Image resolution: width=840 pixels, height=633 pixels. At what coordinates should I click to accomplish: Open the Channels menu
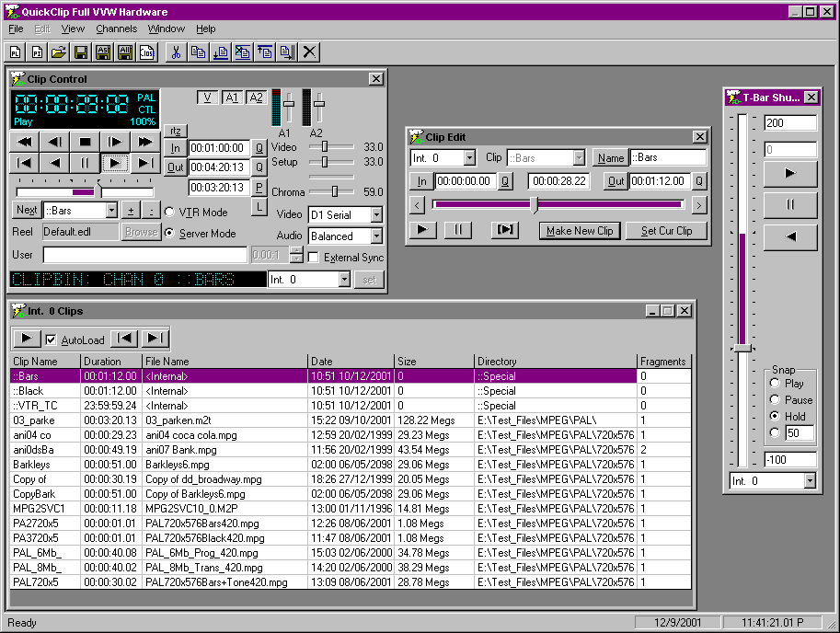[x=117, y=29]
